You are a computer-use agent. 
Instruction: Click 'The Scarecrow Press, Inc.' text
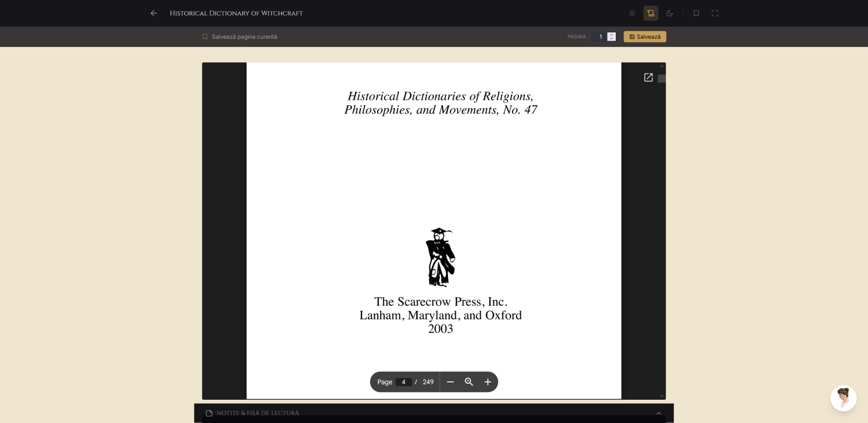[441, 302]
